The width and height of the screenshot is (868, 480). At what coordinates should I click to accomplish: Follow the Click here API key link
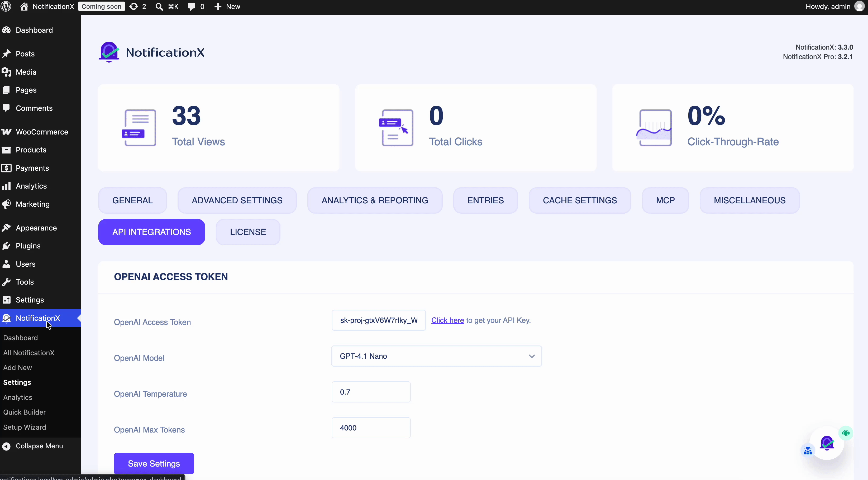click(447, 320)
